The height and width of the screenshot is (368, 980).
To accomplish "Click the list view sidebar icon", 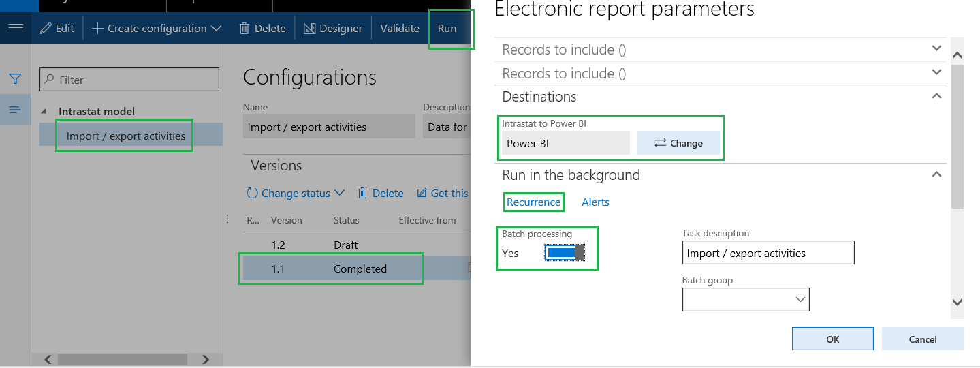I will (x=15, y=110).
